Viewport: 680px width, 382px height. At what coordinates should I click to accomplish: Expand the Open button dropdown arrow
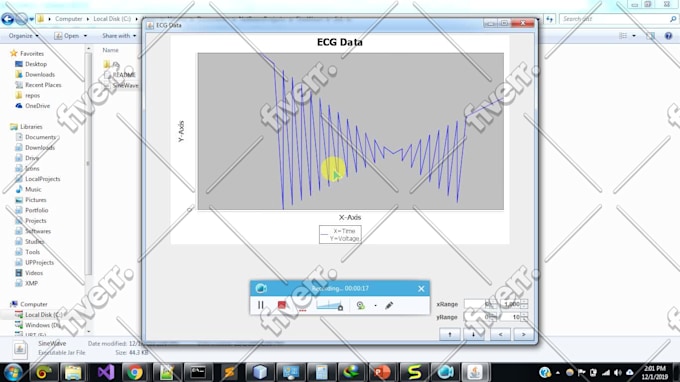[85, 36]
